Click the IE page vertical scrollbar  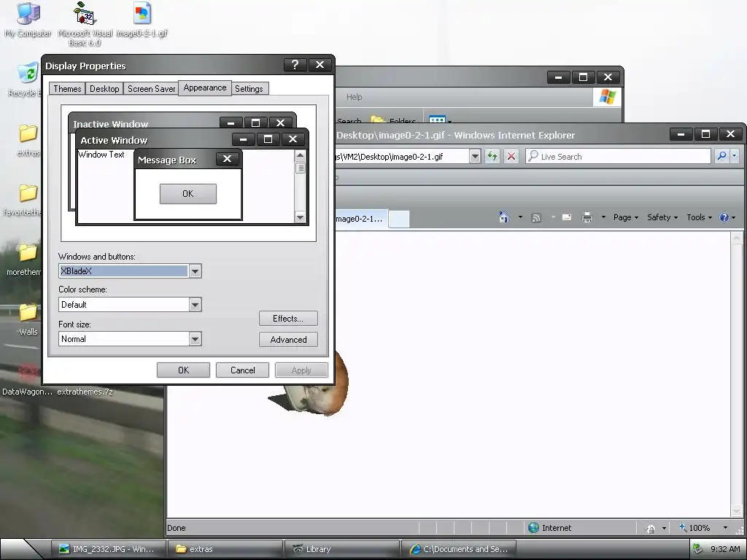tap(735, 374)
